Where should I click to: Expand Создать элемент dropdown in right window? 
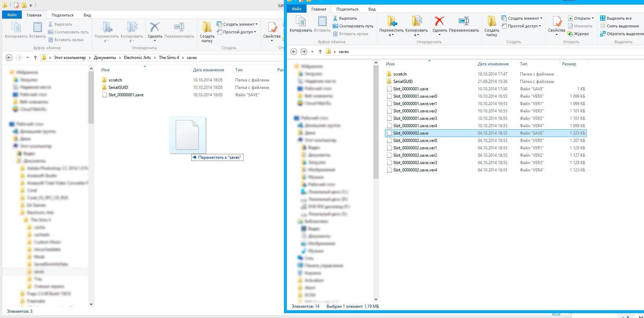(522, 18)
